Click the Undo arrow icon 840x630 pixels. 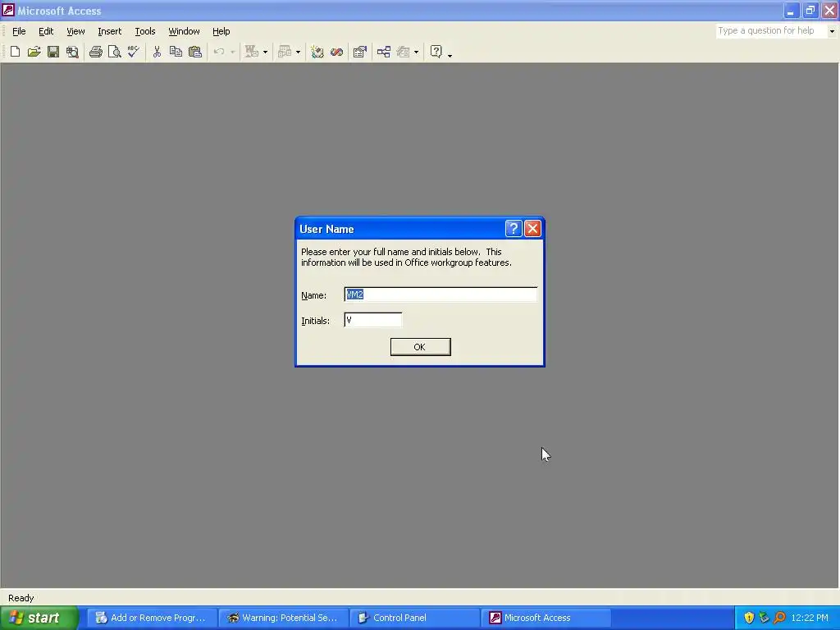tap(218, 52)
